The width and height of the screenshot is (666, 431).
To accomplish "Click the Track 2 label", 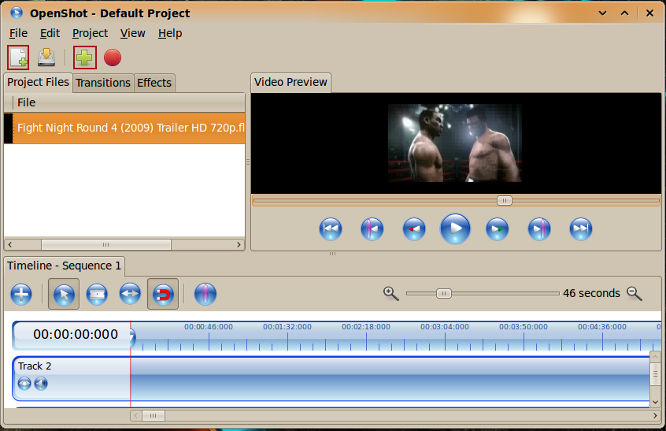I will (x=34, y=366).
